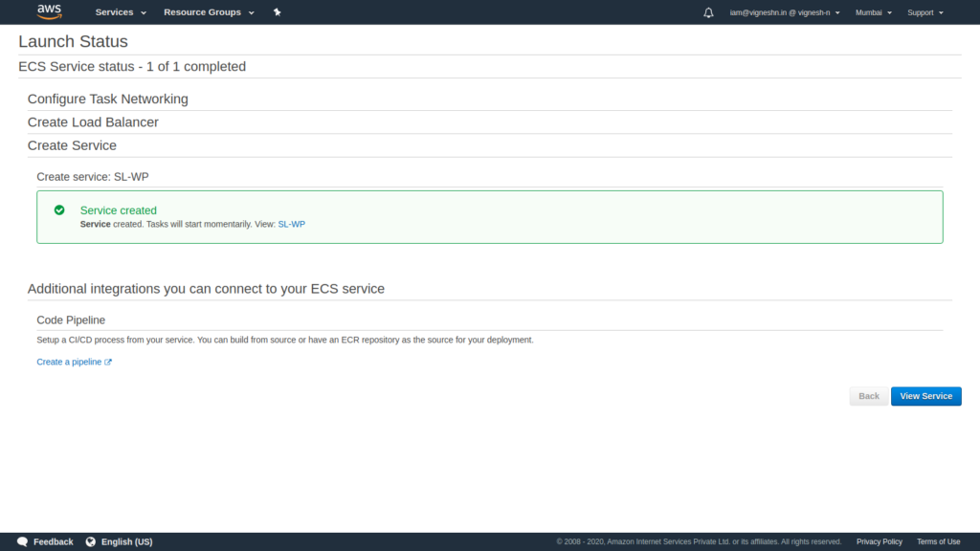Open the notifications bell icon
This screenshot has height=551, width=980.
coord(708,12)
